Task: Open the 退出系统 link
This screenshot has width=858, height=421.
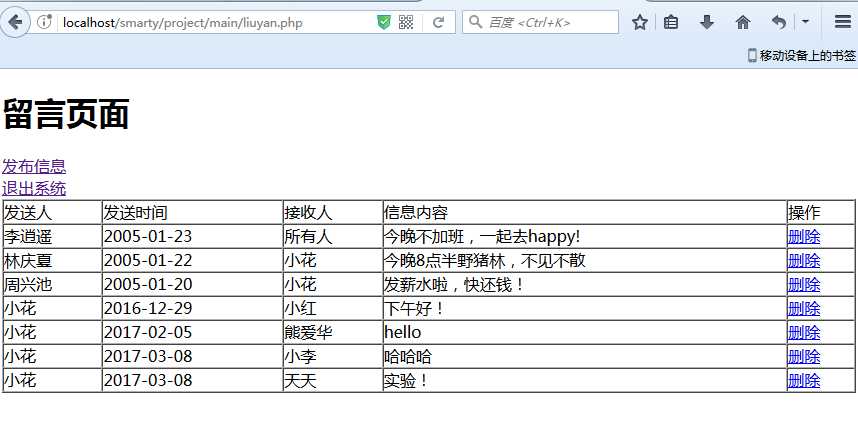Action: [x=34, y=188]
